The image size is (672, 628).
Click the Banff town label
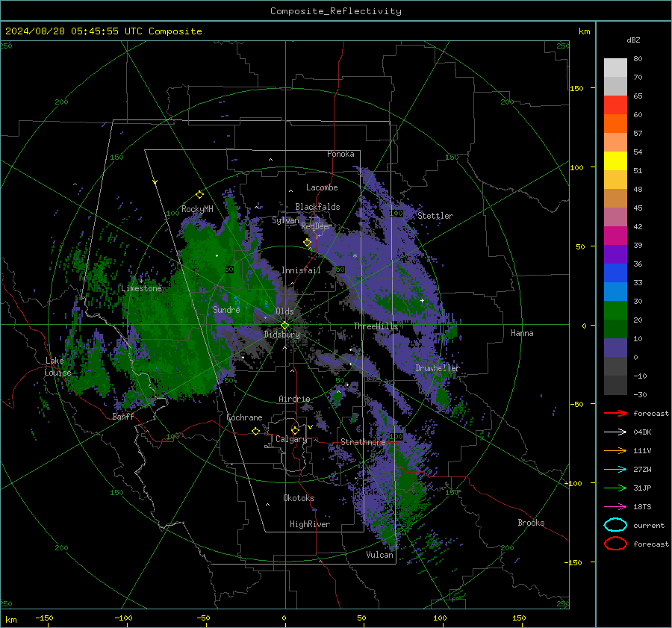(123, 416)
